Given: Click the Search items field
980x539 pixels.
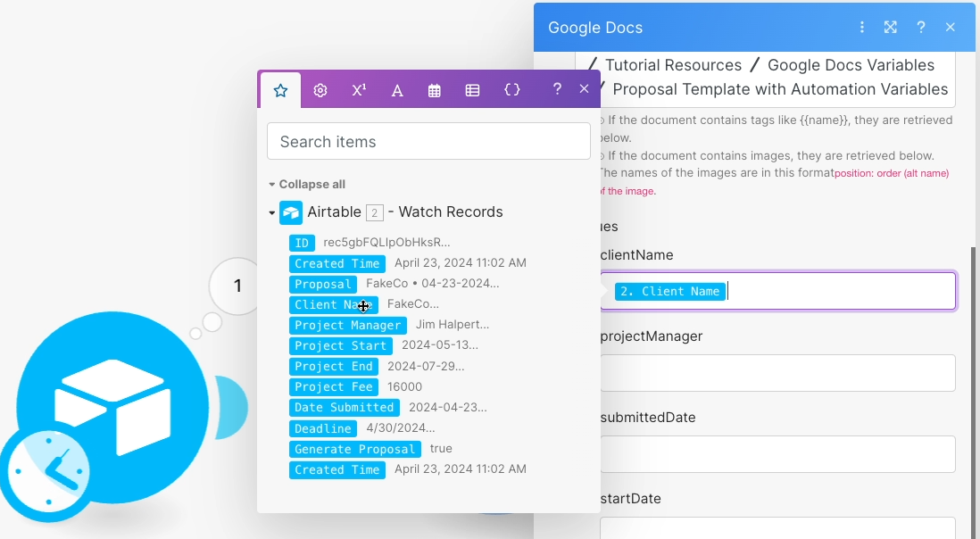Looking at the screenshot, I should click(x=428, y=141).
